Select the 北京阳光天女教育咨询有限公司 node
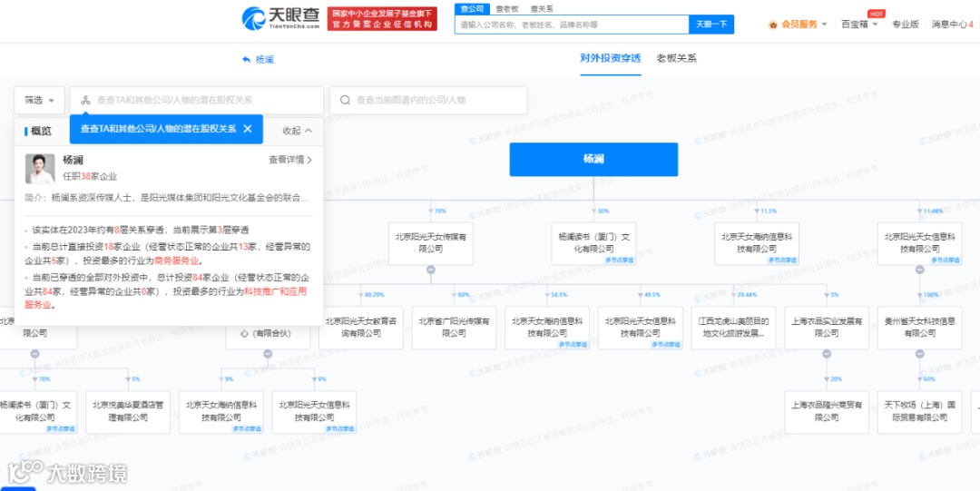The height and width of the screenshot is (491, 980). tap(360, 328)
